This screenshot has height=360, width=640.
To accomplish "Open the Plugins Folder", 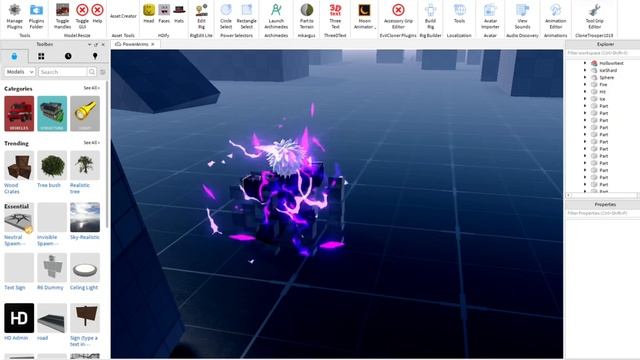I will point(36,16).
